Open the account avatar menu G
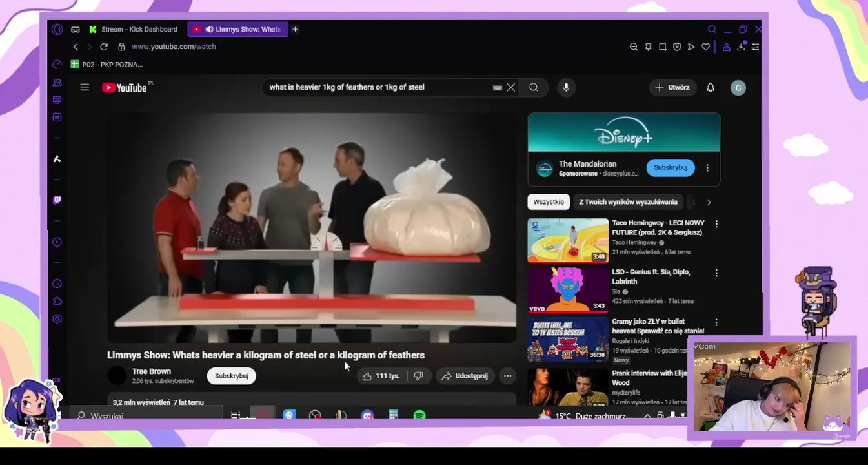Viewport: 868px width, 465px height. [x=738, y=88]
